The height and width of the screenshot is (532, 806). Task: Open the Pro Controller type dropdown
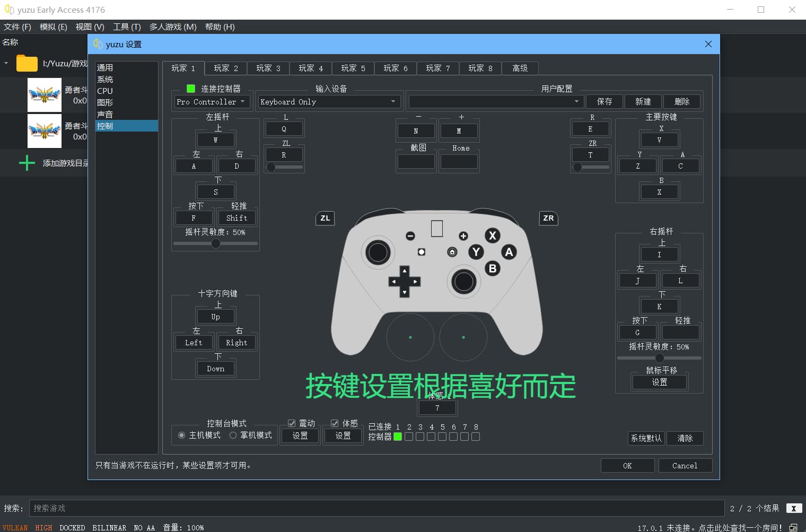(x=211, y=102)
